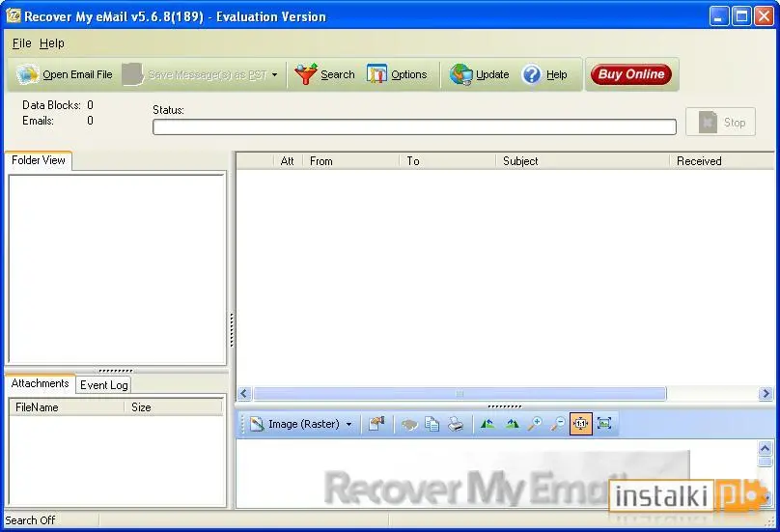Sort by the Subject column header
The image size is (780, 532).
tap(582, 161)
